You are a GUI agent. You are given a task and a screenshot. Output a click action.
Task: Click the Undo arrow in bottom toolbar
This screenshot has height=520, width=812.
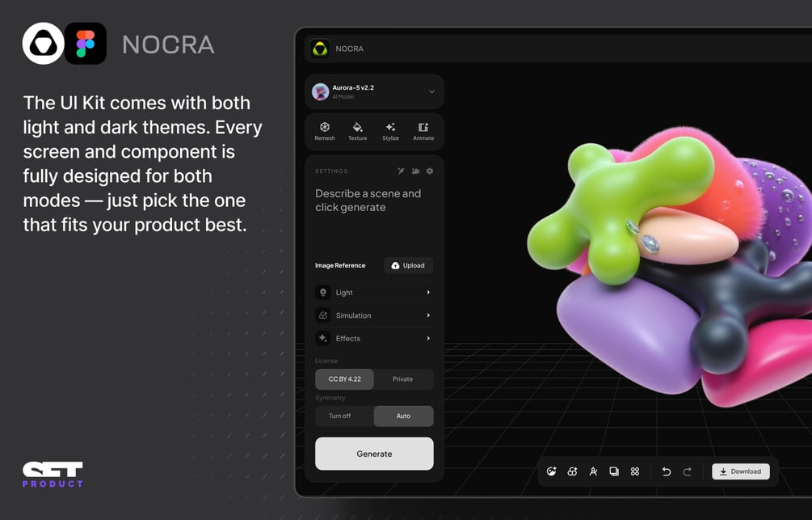tap(667, 471)
